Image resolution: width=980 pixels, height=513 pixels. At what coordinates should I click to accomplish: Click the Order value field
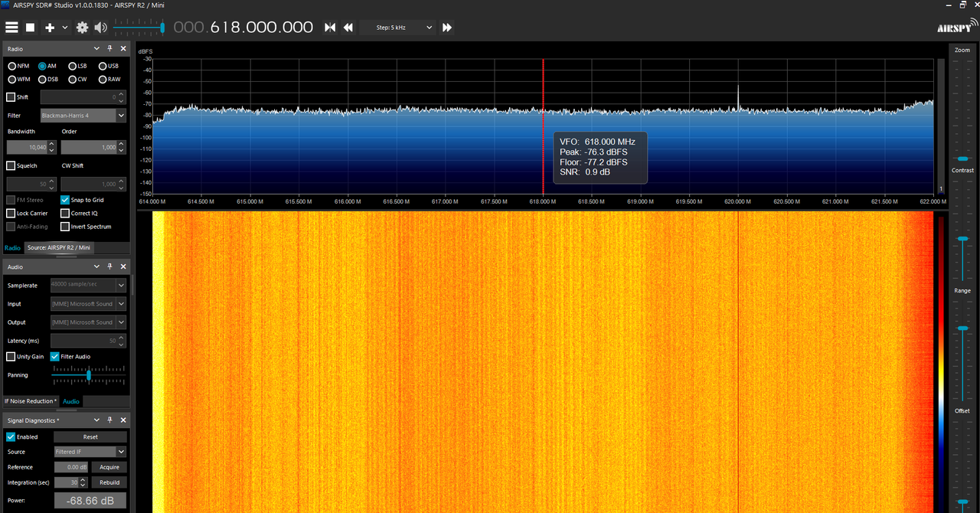click(89, 147)
